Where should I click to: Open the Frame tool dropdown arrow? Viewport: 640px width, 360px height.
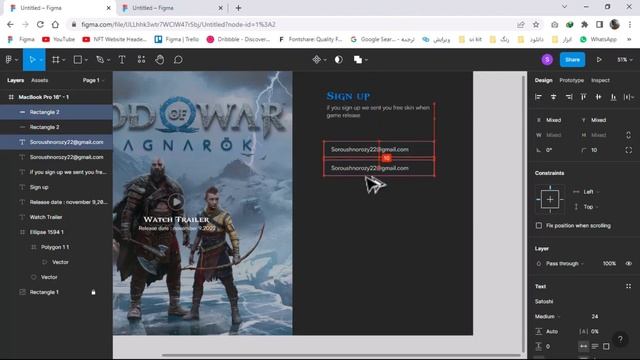pyautogui.click(x=64, y=60)
